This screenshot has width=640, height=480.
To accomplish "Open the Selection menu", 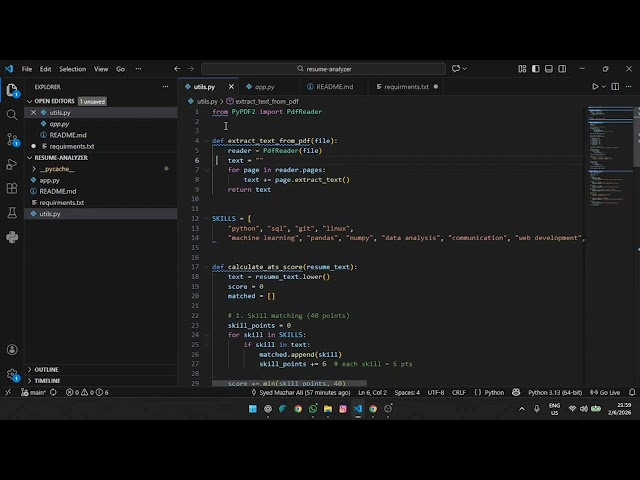I will tap(72, 69).
